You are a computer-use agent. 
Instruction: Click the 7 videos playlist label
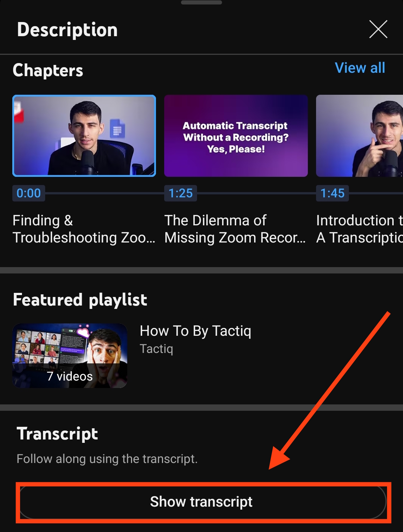[69, 376]
